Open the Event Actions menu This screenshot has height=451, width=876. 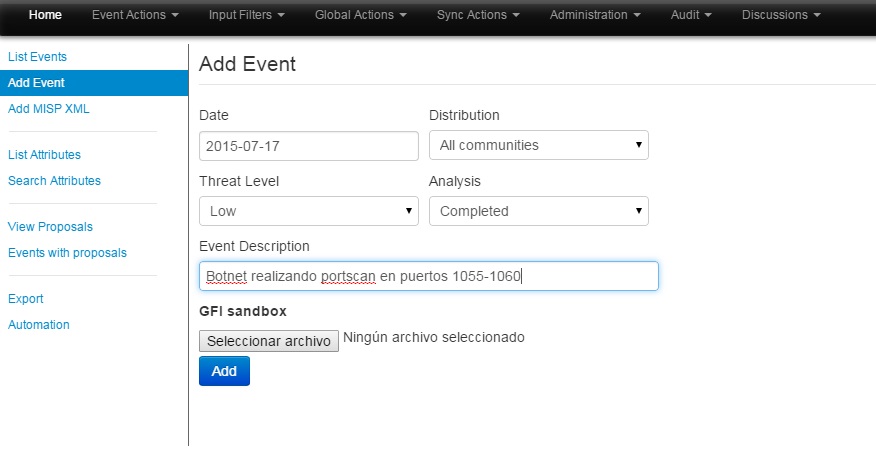pyautogui.click(x=135, y=15)
